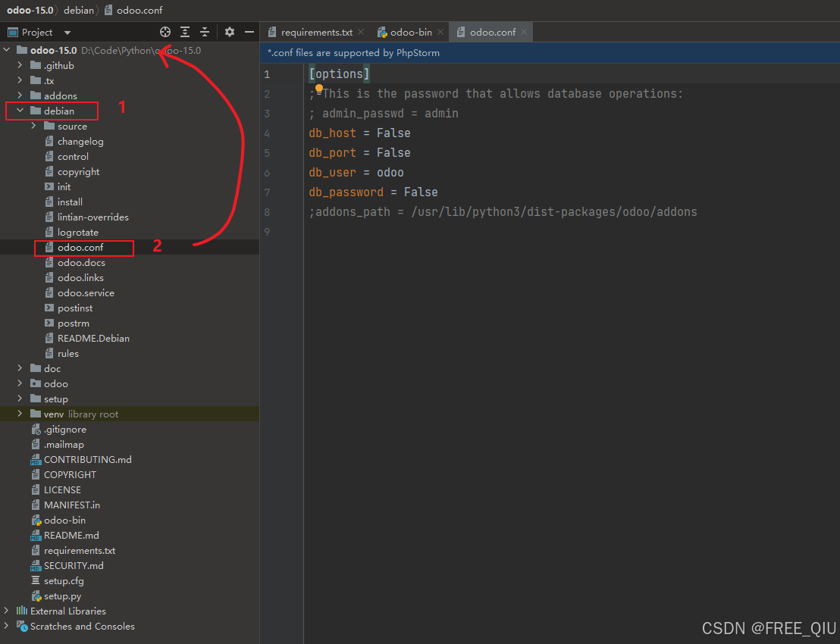The width and height of the screenshot is (840, 644).
Task: Expand the odoo package folder
Action: 20,383
